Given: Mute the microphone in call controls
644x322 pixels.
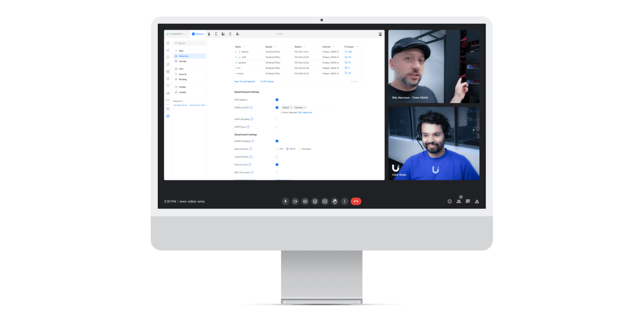Looking at the screenshot, I should 285,201.
